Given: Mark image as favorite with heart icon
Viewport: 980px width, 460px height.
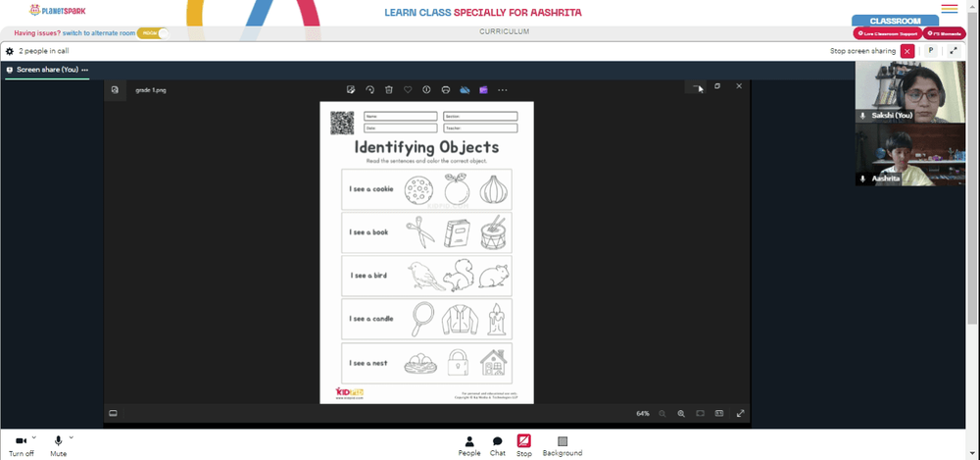Looking at the screenshot, I should pos(408,89).
